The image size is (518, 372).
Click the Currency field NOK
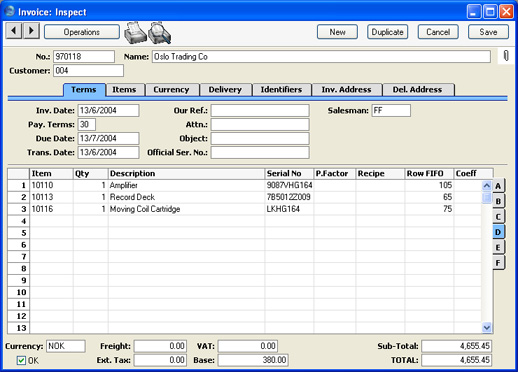coord(66,346)
